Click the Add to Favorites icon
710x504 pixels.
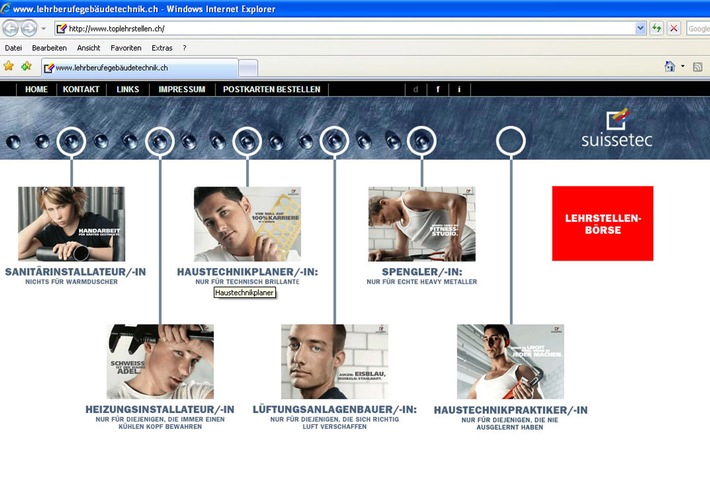(x=26, y=67)
